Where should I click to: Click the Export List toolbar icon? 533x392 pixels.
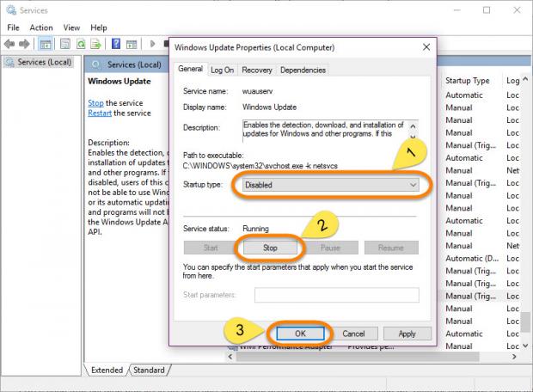tap(96, 44)
